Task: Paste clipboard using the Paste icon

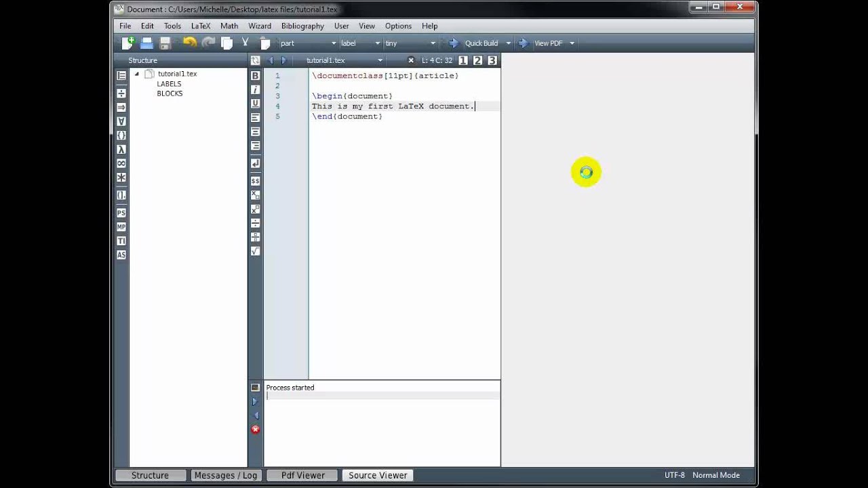Action: (265, 43)
